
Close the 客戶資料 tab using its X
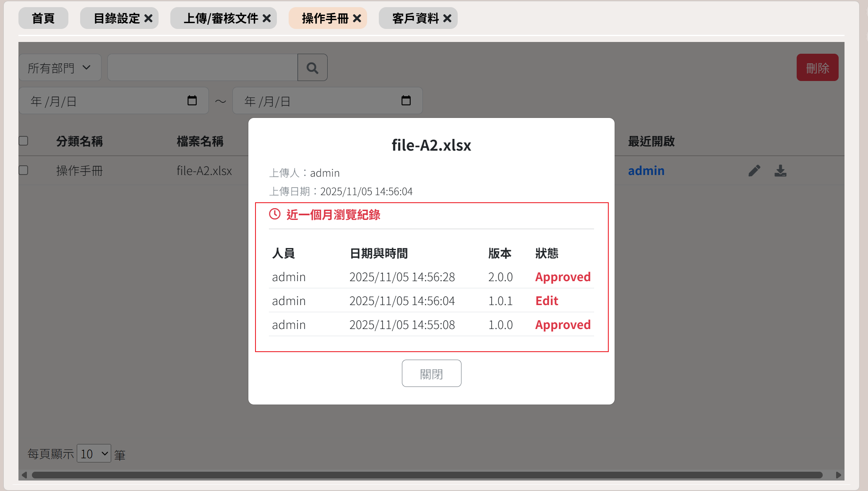click(x=447, y=18)
